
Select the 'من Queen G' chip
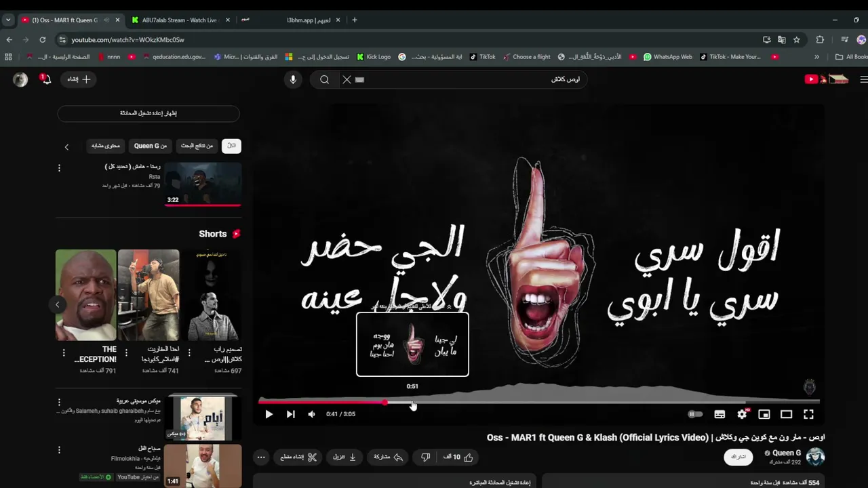150,146
